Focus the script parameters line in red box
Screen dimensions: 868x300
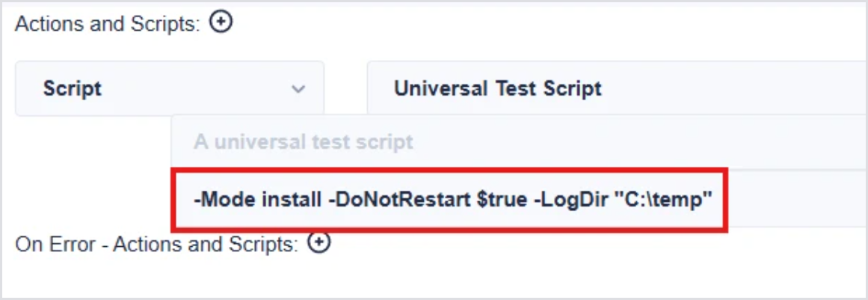[x=451, y=200]
